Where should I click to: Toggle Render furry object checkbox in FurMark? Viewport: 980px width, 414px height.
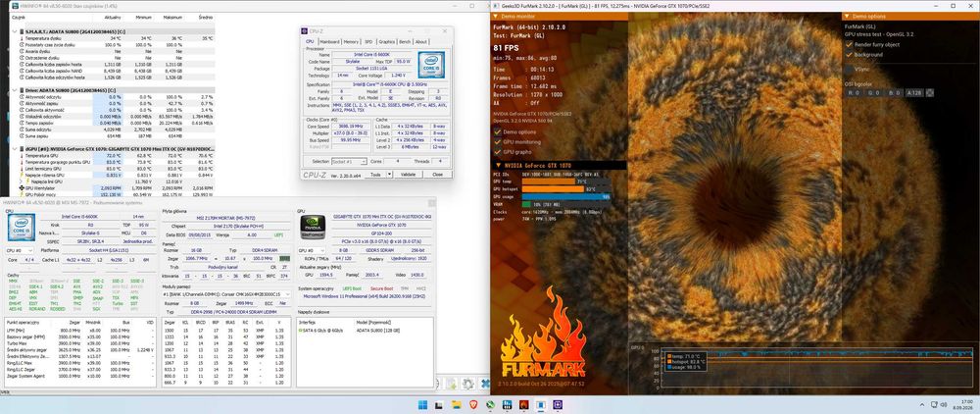(x=849, y=45)
